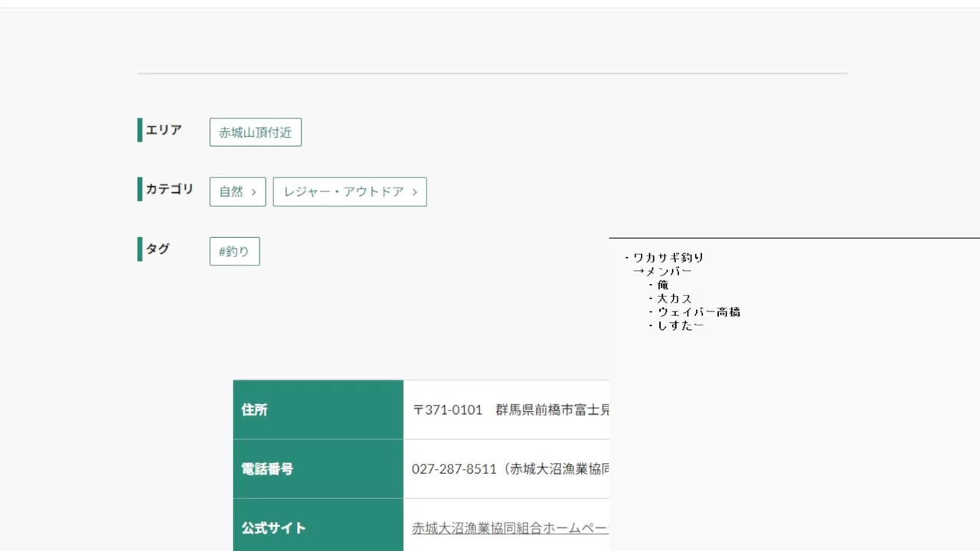Click the エリア section label
The height and width of the screenshot is (551, 980).
(164, 130)
